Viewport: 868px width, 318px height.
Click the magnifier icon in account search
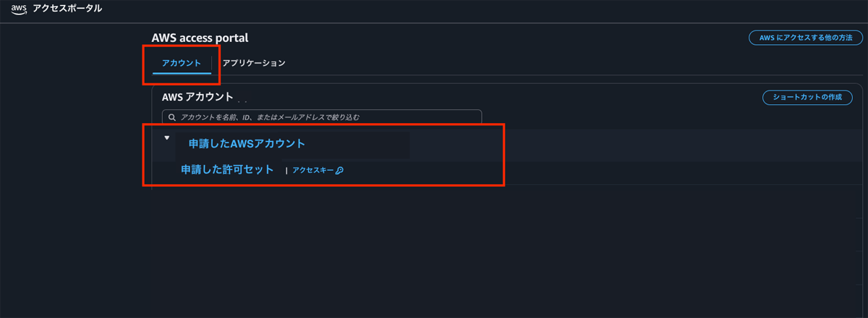click(x=171, y=117)
